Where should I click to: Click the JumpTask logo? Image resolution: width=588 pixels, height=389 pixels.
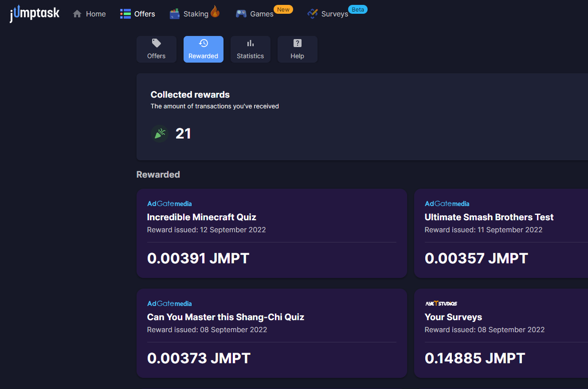(x=34, y=13)
